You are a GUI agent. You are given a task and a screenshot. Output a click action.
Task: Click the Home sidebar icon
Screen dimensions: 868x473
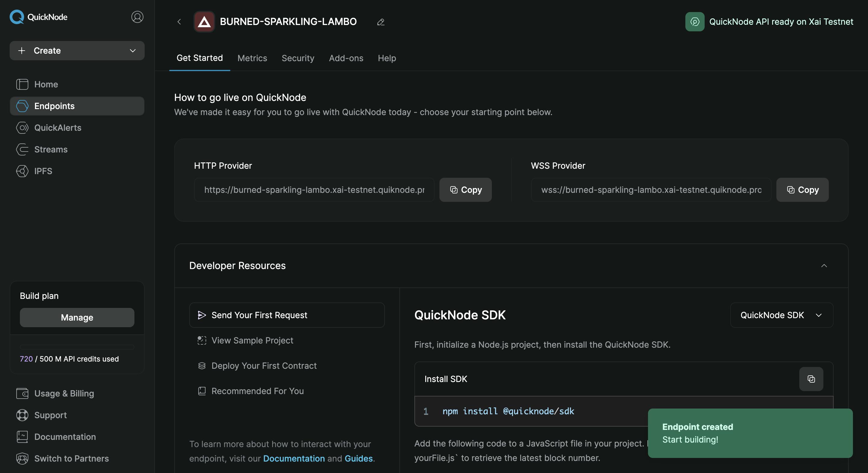(22, 84)
